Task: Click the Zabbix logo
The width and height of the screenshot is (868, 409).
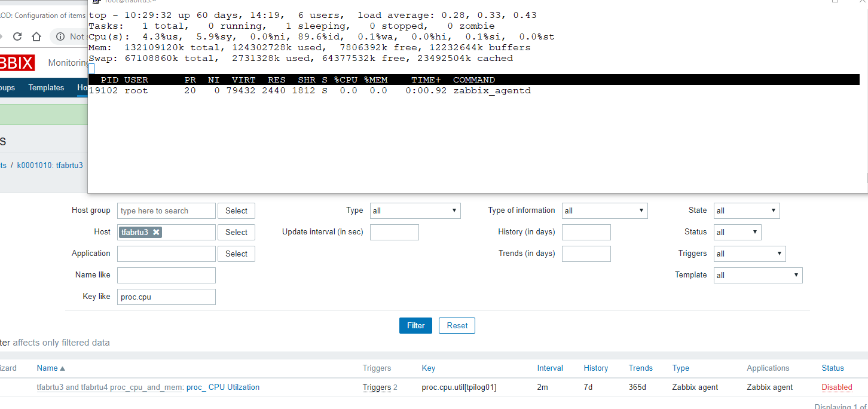Action: pyautogui.click(x=17, y=63)
